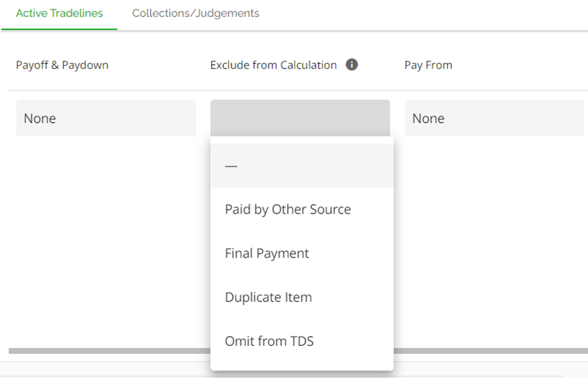This screenshot has width=588, height=378.
Task: Choose Paid by Other Source option
Action: 302,210
